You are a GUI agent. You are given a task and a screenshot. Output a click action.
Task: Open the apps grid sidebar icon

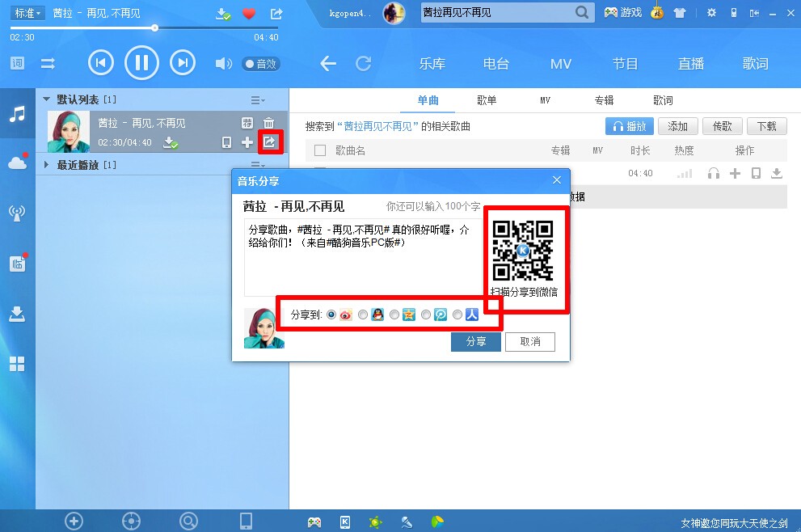click(17, 364)
